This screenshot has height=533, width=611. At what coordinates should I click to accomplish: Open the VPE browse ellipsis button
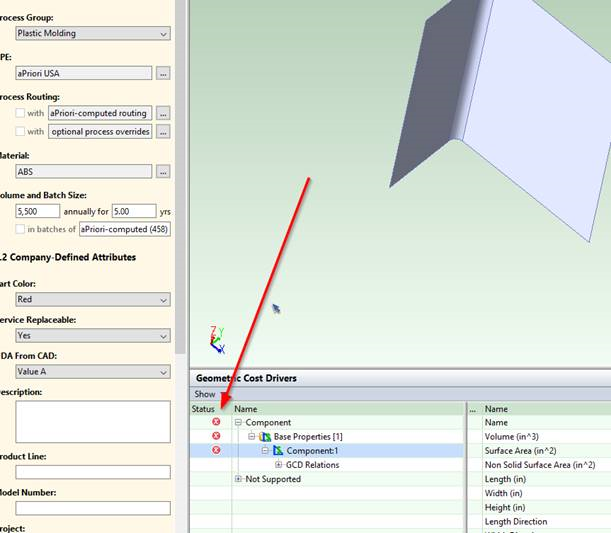163,73
